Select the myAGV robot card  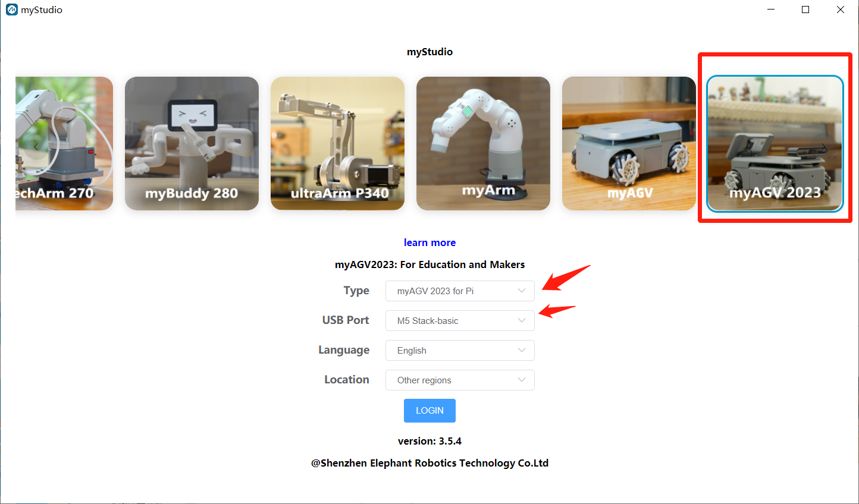pyautogui.click(x=629, y=143)
